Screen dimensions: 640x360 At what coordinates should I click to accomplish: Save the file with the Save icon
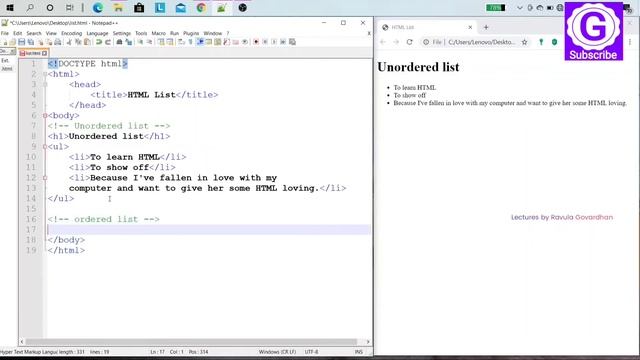(22, 42)
